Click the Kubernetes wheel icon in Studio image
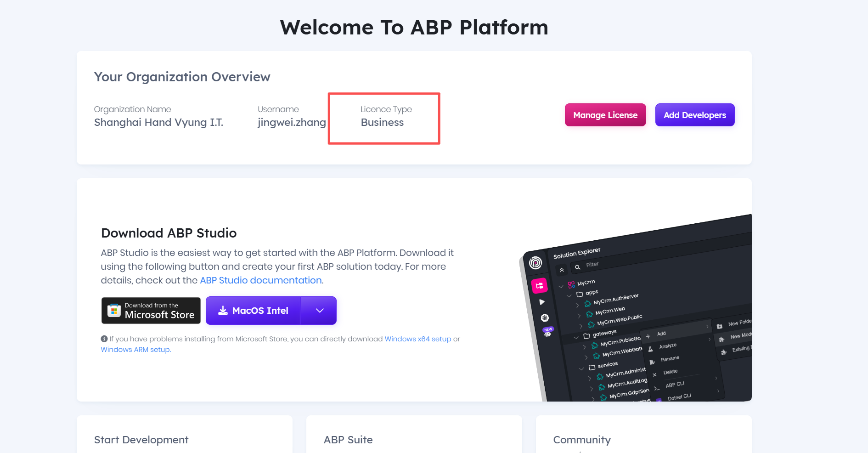The height and width of the screenshot is (453, 868). [545, 318]
